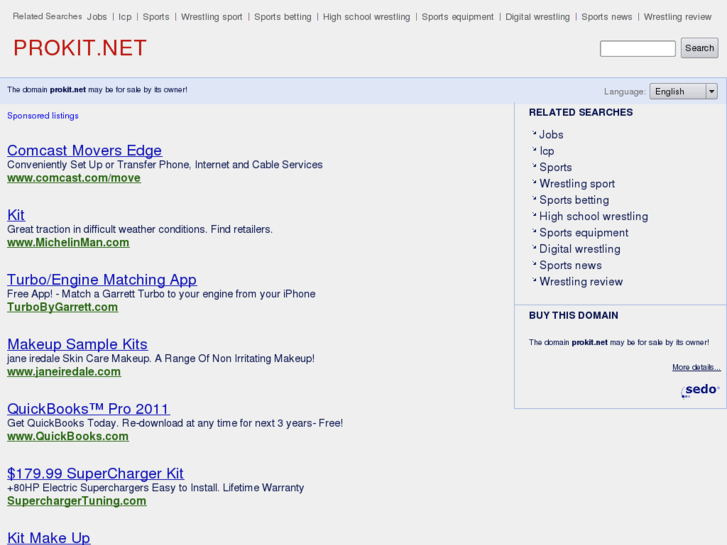Visit www.MichelinMan.com link
The height and width of the screenshot is (545, 727).
click(x=68, y=243)
